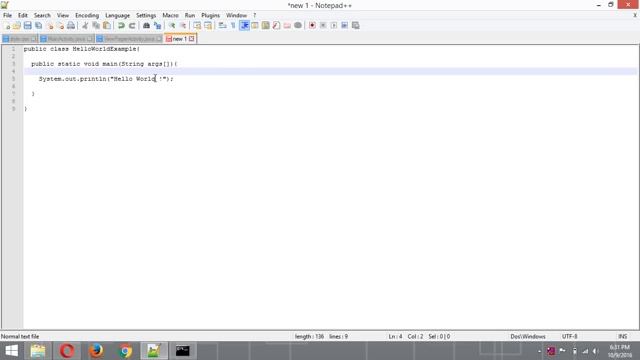Open the View menu

tap(63, 16)
